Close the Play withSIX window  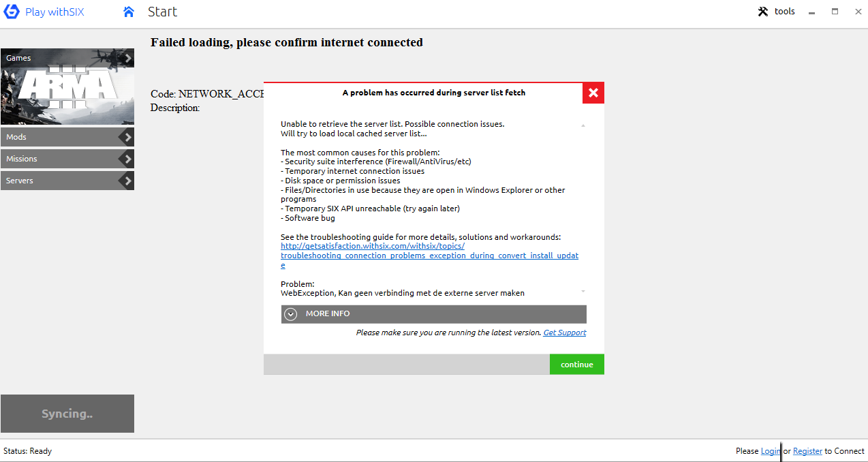[x=858, y=12]
